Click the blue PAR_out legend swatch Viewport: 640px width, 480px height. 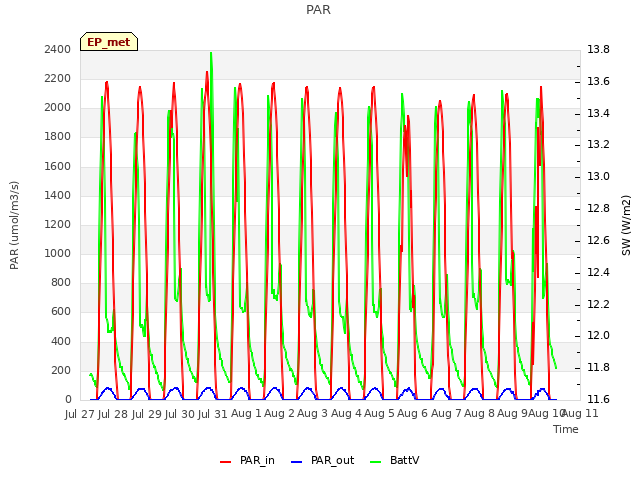pyautogui.click(x=297, y=462)
